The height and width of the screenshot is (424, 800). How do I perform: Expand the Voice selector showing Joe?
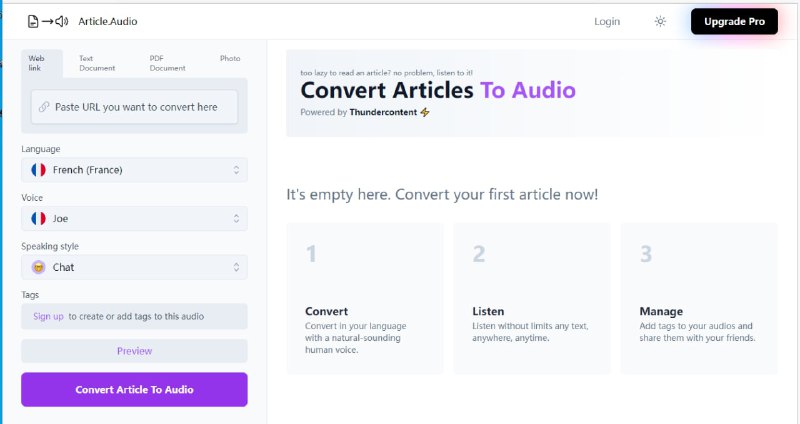tap(134, 218)
